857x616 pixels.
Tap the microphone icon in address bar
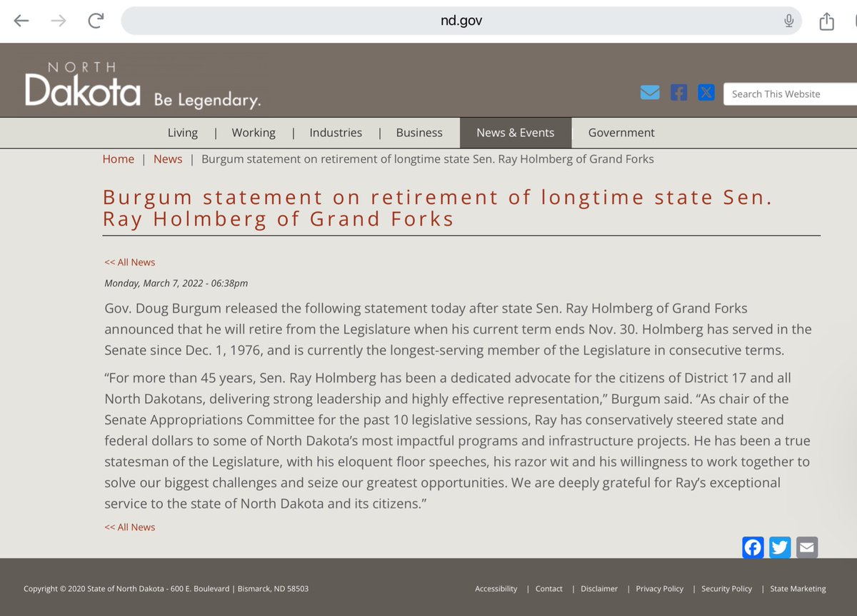click(x=789, y=21)
